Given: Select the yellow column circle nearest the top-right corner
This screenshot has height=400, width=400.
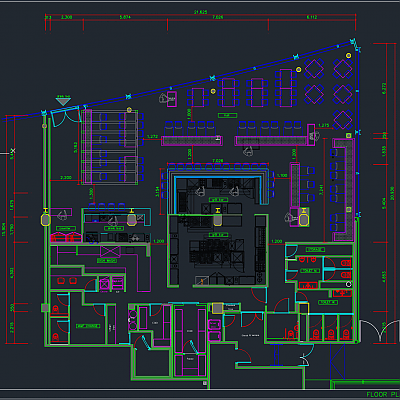Looking at the screenshot, I should pyautogui.click(x=348, y=55).
